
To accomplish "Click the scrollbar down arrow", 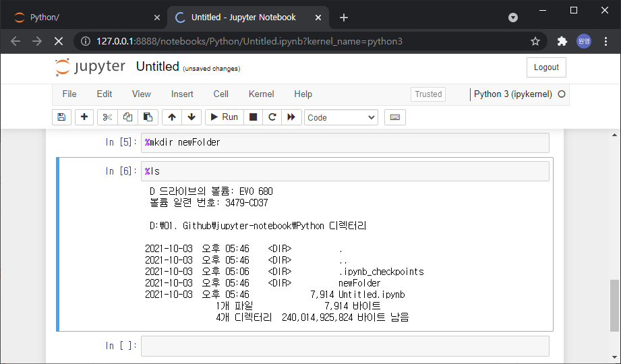I will pos(614,358).
